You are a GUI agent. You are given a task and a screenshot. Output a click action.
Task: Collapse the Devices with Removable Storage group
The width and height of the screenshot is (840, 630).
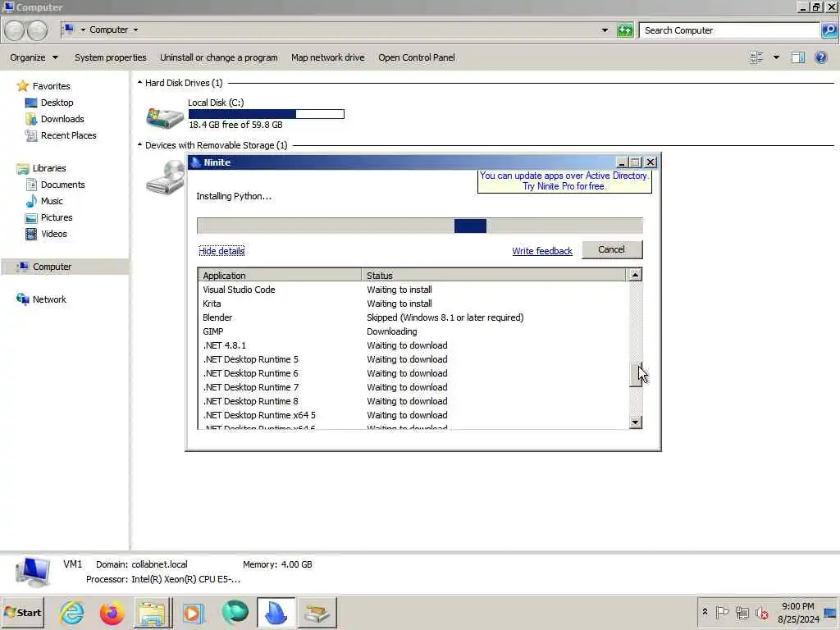(x=139, y=144)
